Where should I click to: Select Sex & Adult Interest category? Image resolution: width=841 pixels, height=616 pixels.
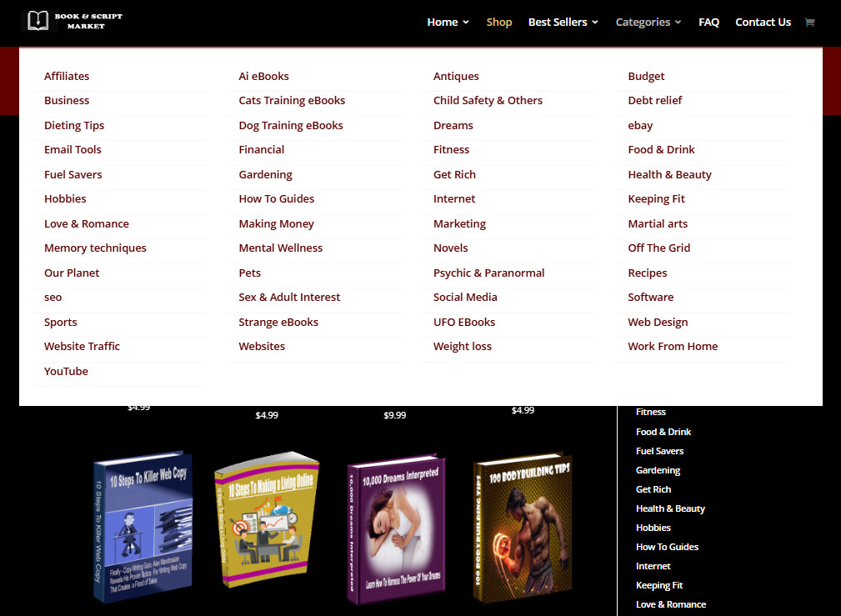[289, 298]
